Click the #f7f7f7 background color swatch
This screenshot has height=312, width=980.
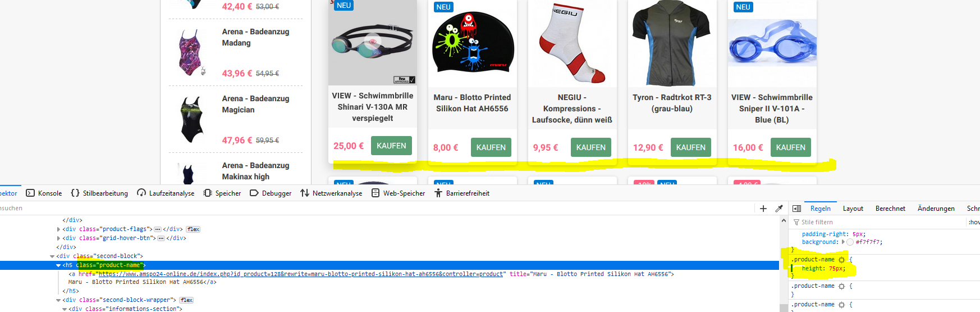click(x=850, y=242)
